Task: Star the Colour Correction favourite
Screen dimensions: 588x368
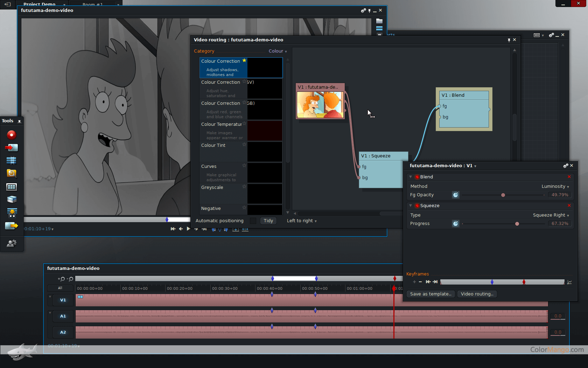Action: tap(244, 61)
